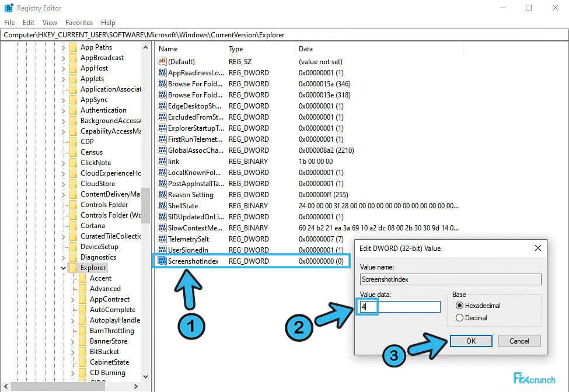Viewport: 569px width, 392px height.
Task: Click the Explorer key folder icon
Action: [73, 268]
